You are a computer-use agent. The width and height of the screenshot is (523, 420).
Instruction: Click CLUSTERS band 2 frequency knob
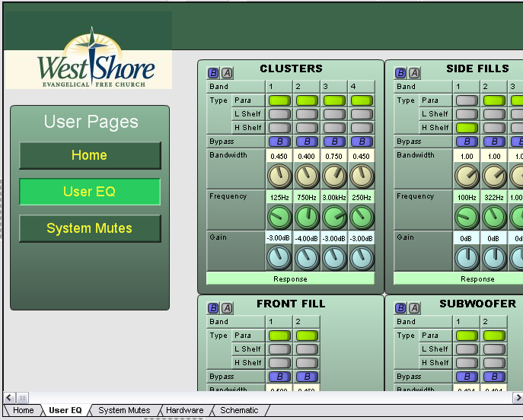pyautogui.click(x=307, y=217)
